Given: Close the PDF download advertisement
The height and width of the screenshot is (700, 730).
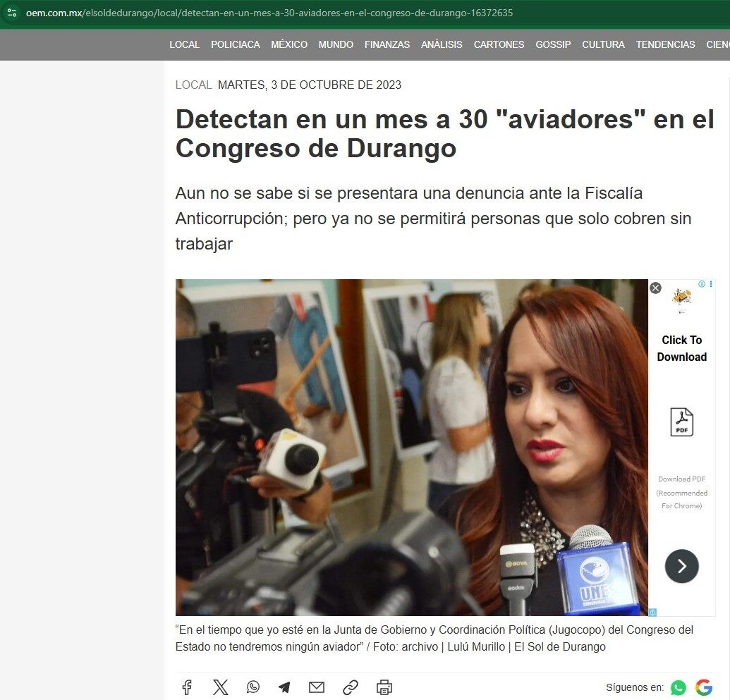Looking at the screenshot, I should click(x=655, y=288).
